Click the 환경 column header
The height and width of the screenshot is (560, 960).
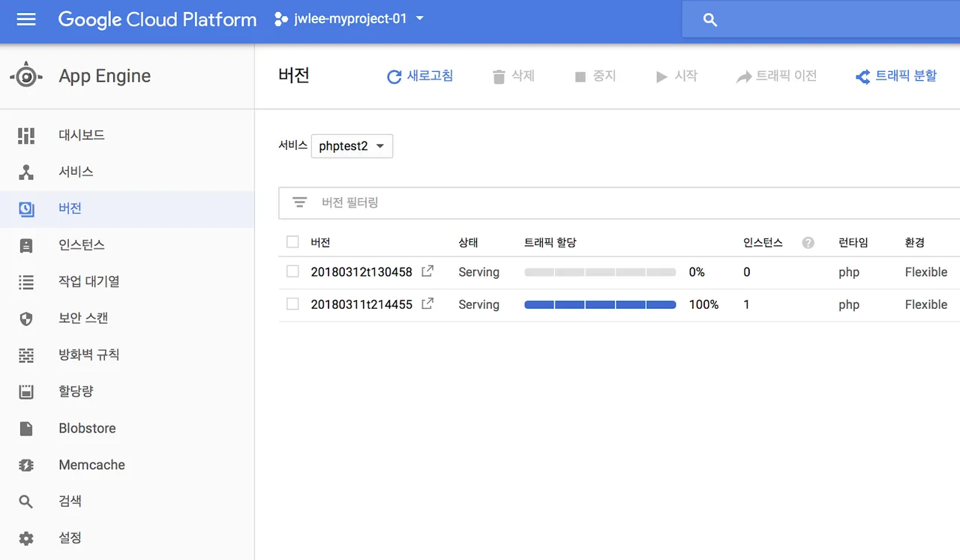tap(915, 242)
